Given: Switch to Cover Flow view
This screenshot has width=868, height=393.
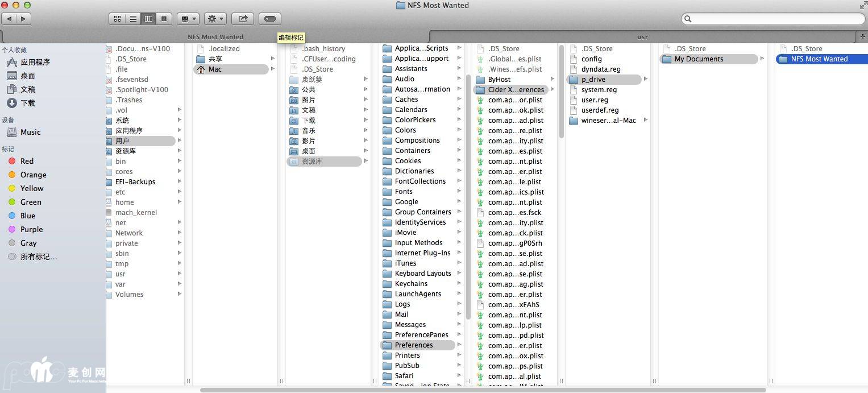Looking at the screenshot, I should pos(164,19).
